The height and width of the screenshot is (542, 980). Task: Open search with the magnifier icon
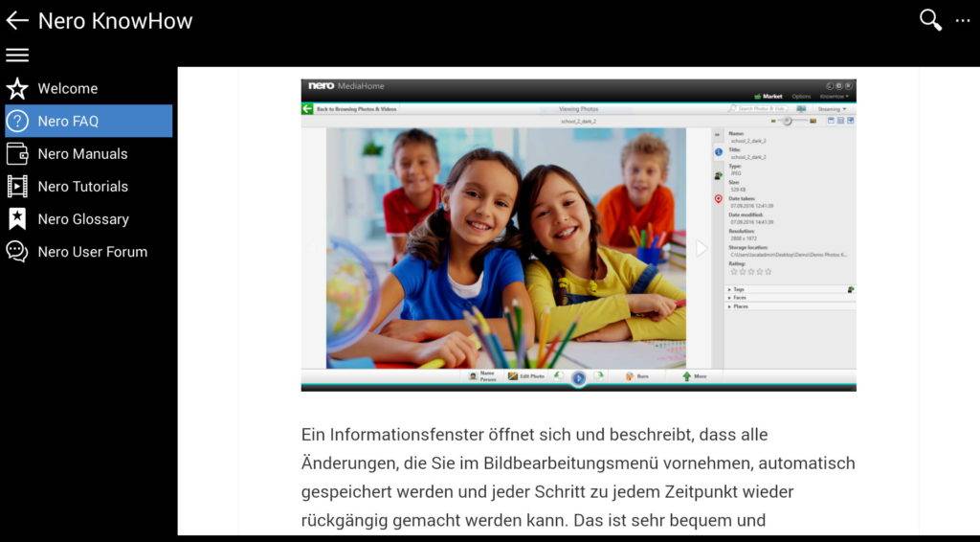(x=930, y=21)
